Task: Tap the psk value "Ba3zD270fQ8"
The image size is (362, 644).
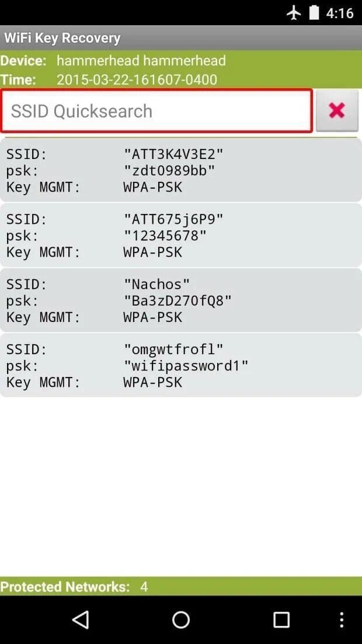Action: pyautogui.click(x=177, y=300)
